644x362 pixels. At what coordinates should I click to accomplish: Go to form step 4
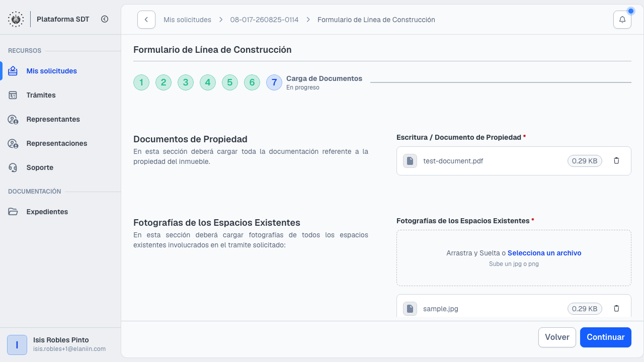208,82
